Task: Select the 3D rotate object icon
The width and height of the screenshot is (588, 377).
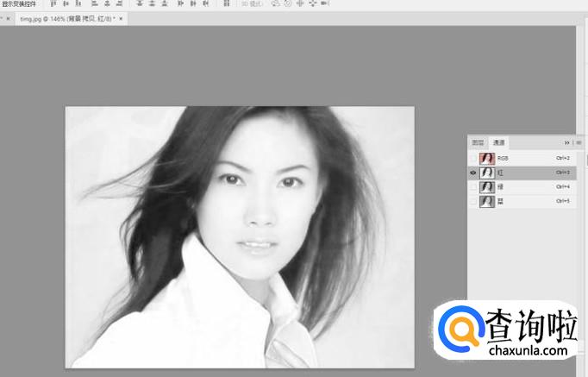Action: pos(276,3)
